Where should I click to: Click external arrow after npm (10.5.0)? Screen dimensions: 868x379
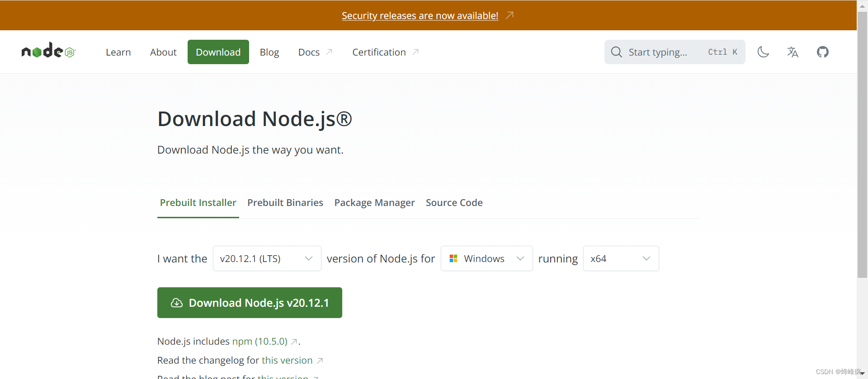click(294, 342)
